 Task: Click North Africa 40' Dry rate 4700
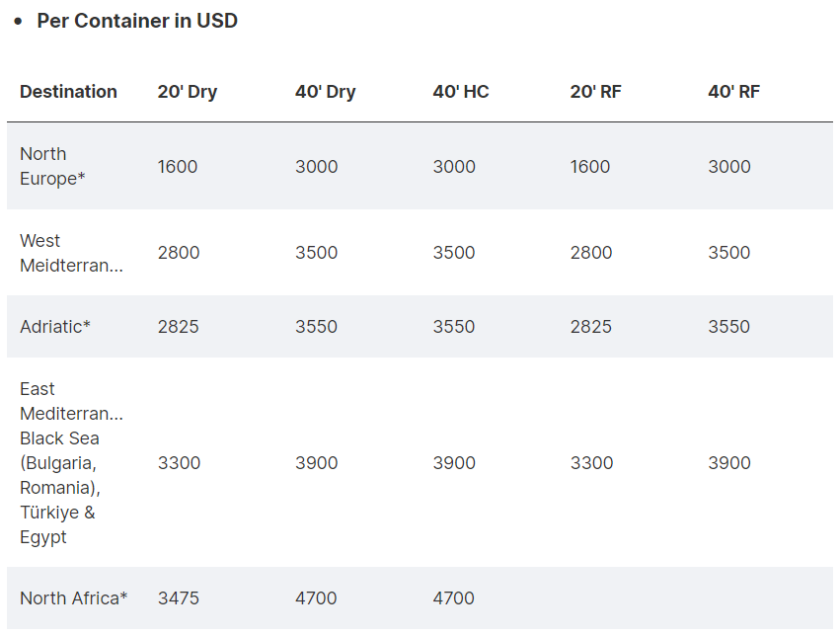pos(316,598)
